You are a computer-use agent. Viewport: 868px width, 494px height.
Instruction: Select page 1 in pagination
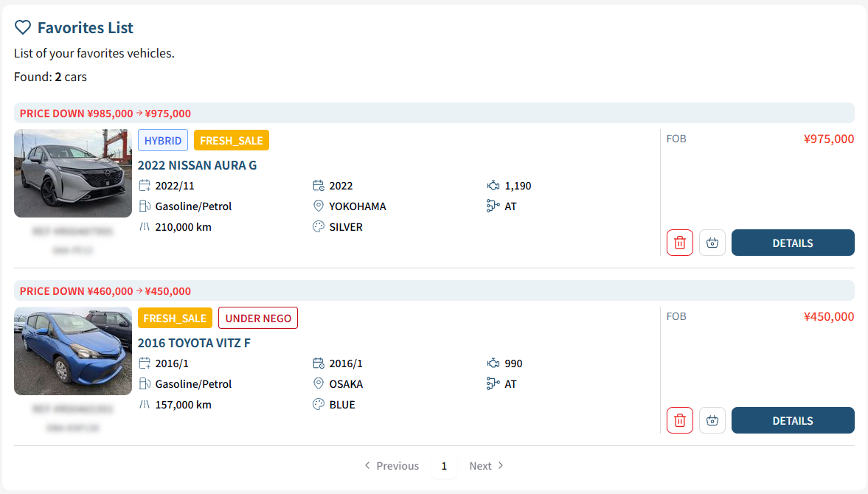pyautogui.click(x=444, y=465)
